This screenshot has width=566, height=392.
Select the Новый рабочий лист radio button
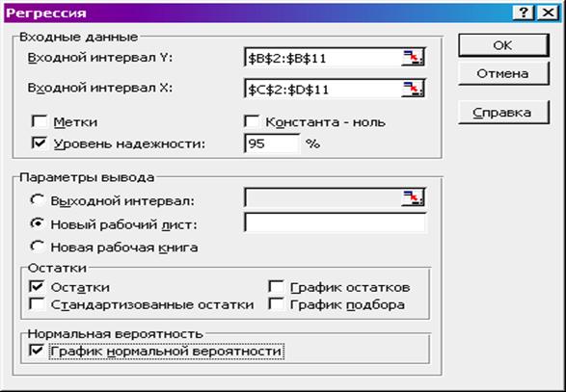[x=38, y=223]
